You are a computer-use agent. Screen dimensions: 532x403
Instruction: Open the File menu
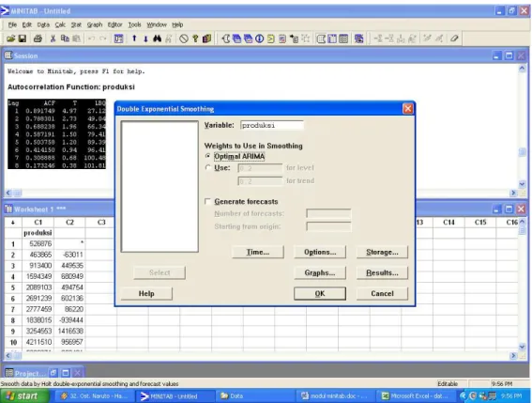pyautogui.click(x=12, y=24)
